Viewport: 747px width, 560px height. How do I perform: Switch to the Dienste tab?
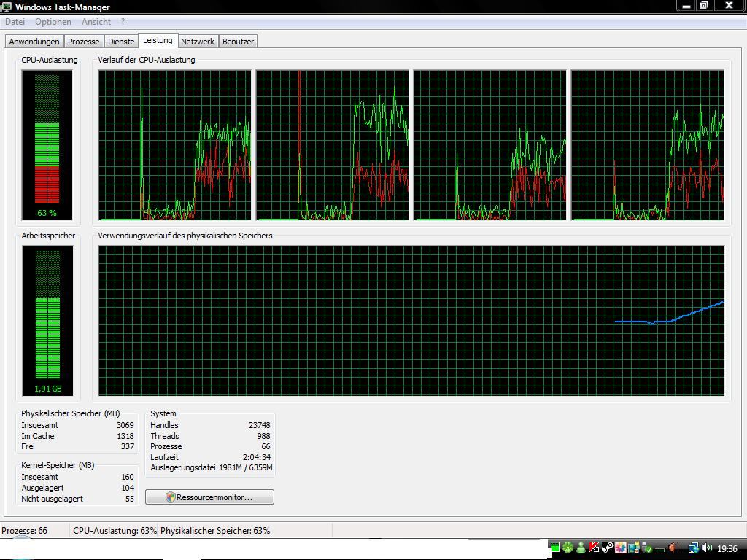(121, 42)
